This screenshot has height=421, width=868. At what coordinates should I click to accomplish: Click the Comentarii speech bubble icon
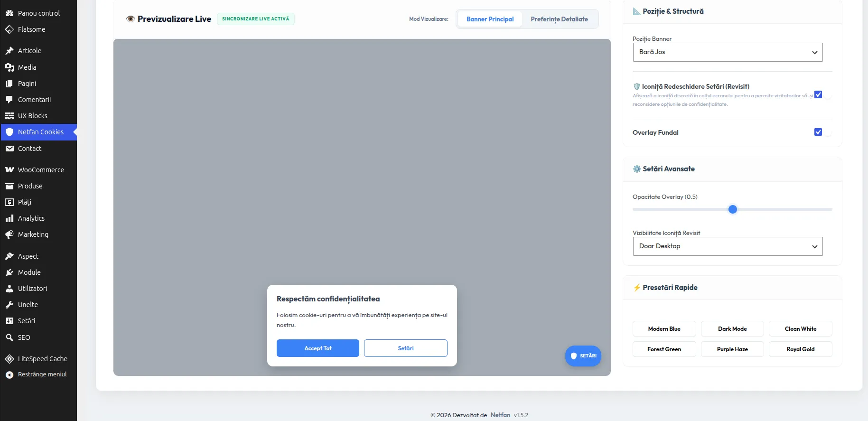pyautogui.click(x=9, y=100)
